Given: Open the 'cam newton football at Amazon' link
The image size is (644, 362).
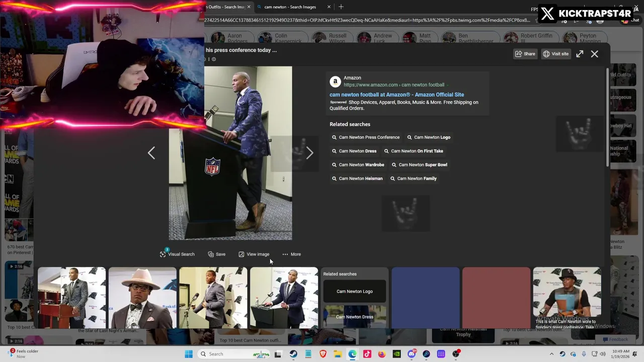Looking at the screenshot, I should coord(396,95).
